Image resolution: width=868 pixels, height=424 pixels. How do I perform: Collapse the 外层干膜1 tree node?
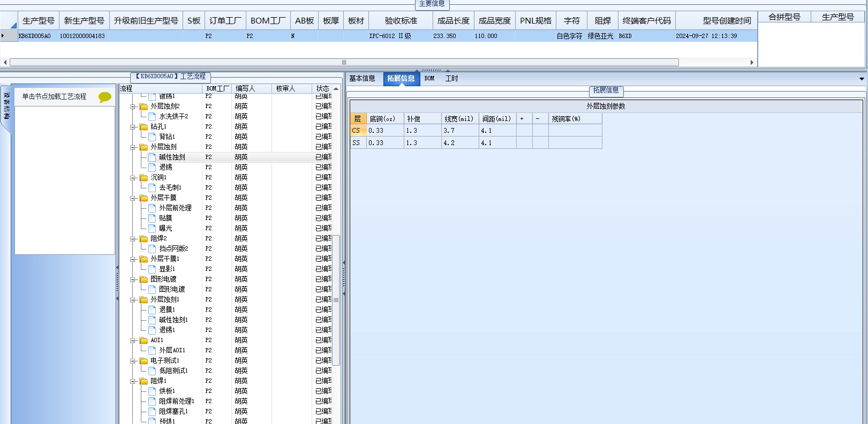click(133, 259)
